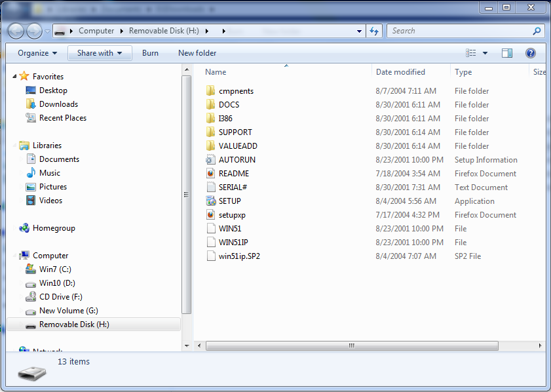Select Homegroup in navigation pane

tap(54, 228)
